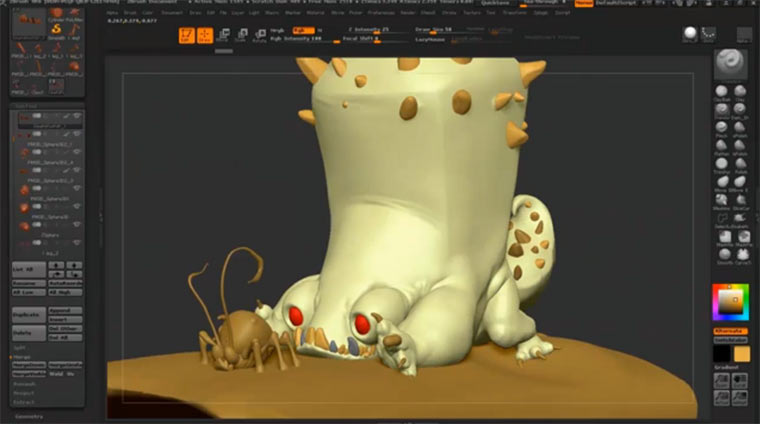Image resolution: width=760 pixels, height=424 pixels.
Task: Select the yellow main color swatch
Action: [742, 354]
